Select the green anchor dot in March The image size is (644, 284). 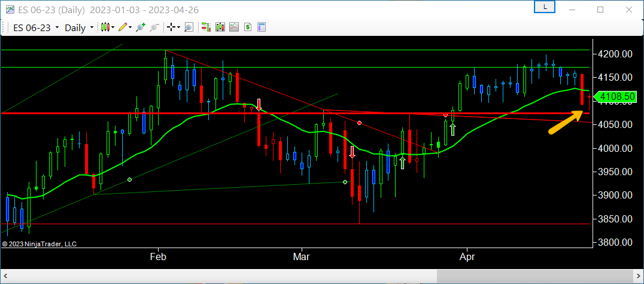click(x=345, y=182)
